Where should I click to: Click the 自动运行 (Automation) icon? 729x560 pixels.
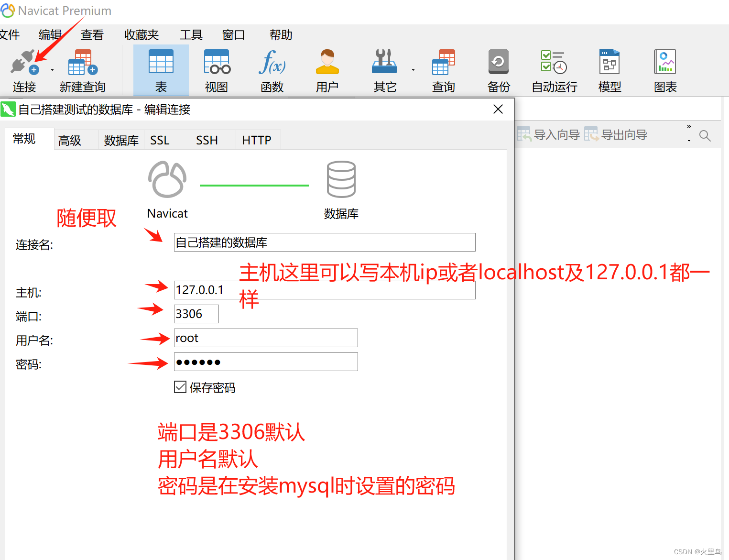point(554,62)
